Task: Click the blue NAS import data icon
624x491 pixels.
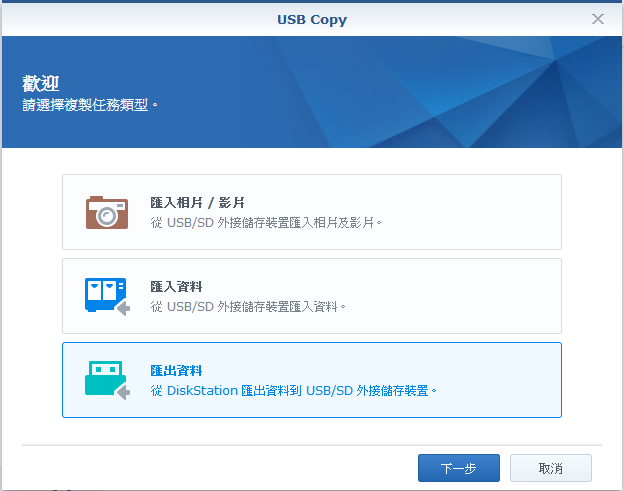Action: (x=107, y=296)
